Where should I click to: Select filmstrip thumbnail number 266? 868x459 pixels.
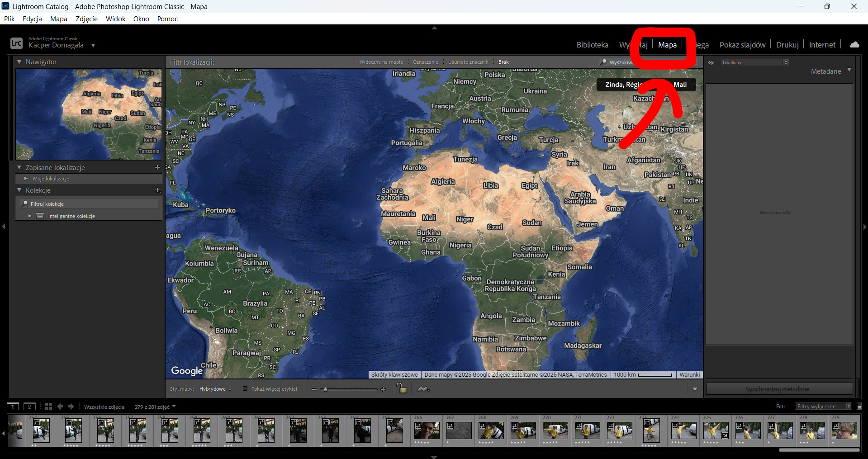coord(427,431)
